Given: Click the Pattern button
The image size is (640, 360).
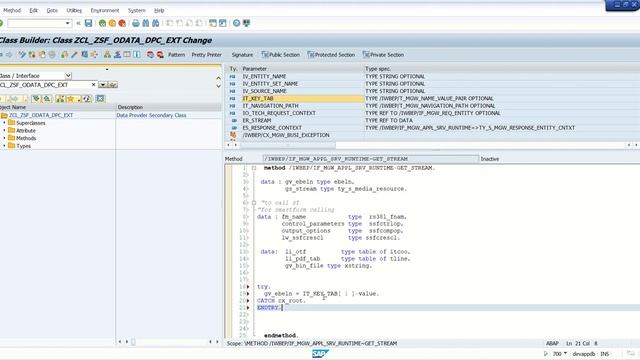Looking at the screenshot, I should pyautogui.click(x=176, y=55).
